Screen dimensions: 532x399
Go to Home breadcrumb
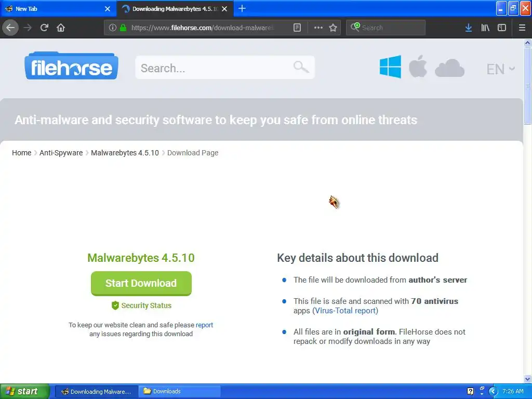[x=21, y=153]
